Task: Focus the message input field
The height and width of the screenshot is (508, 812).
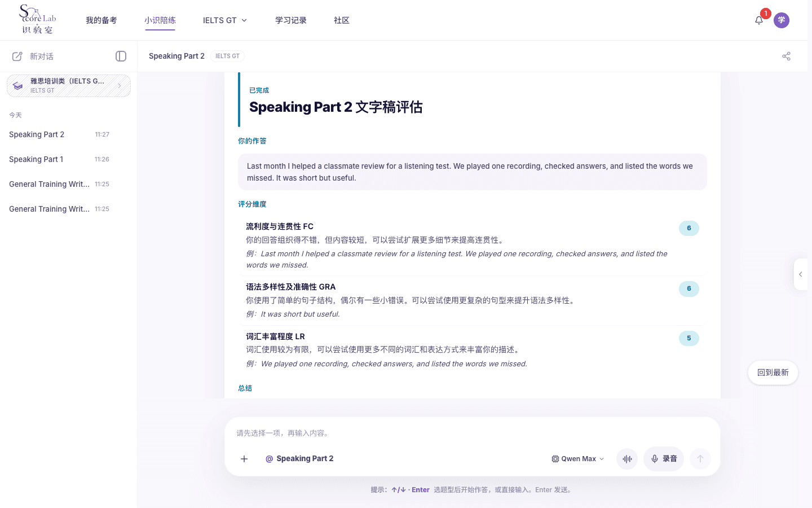Action: [473, 433]
